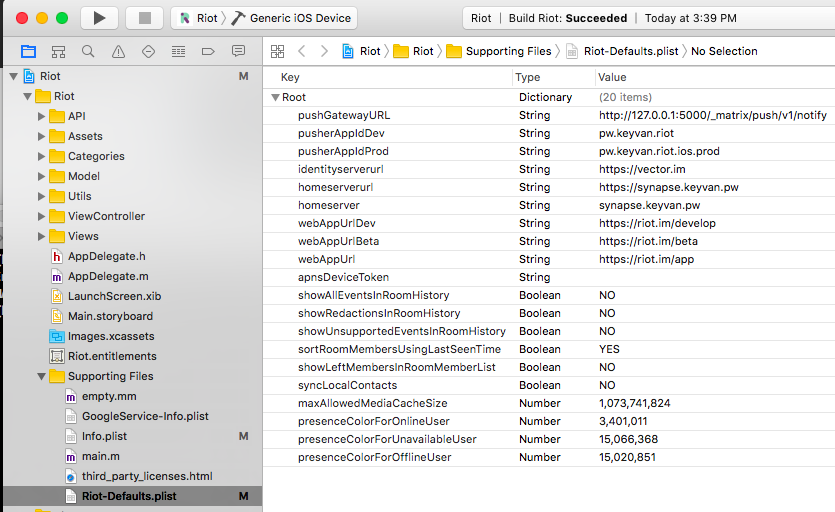
Task: Select Riot project in the jump bar
Action: click(362, 51)
